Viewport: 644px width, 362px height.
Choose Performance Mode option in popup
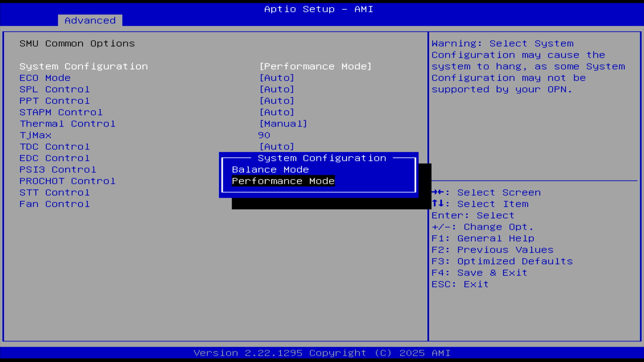pyautogui.click(x=283, y=181)
